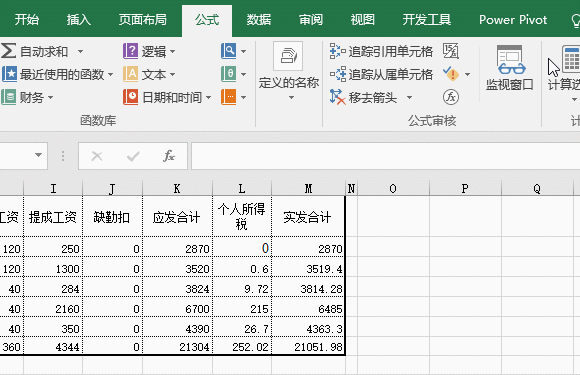This screenshot has width=580, height=375.
Task: Expand the Error Checking dropdown arrow
Action: [x=468, y=75]
